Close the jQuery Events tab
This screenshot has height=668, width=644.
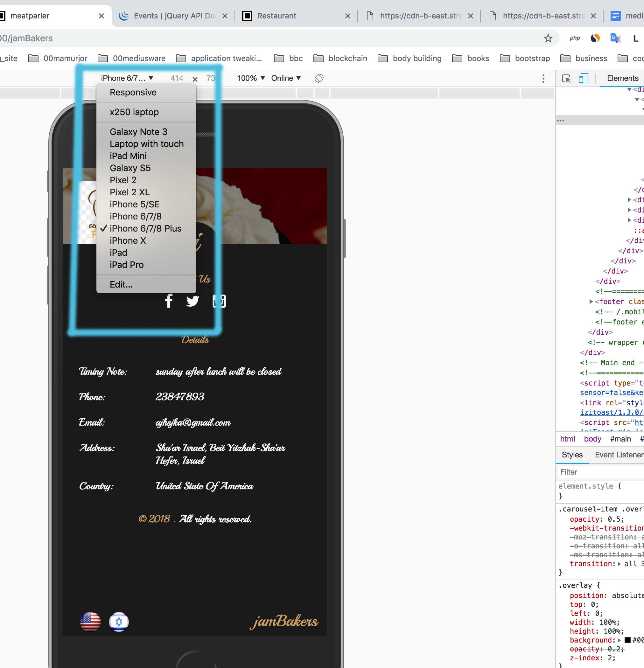click(225, 16)
